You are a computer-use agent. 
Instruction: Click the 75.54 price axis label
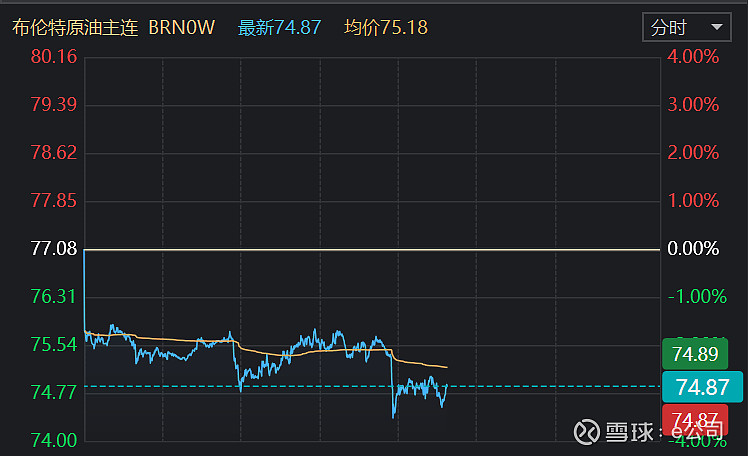54,344
